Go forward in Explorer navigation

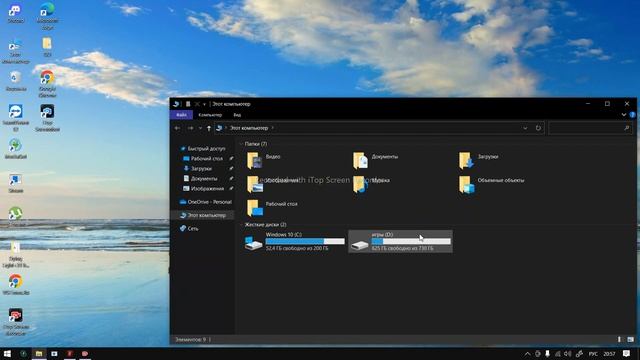(190, 128)
